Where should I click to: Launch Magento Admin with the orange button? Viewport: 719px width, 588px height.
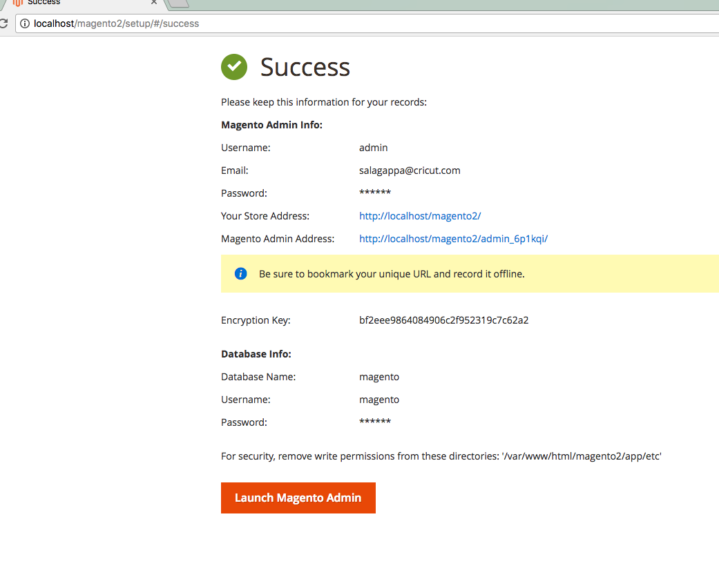click(298, 498)
